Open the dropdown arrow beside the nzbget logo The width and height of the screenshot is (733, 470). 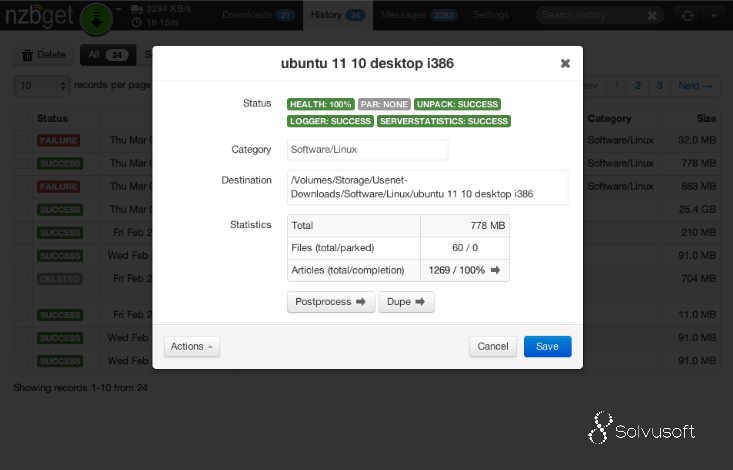coord(119,9)
